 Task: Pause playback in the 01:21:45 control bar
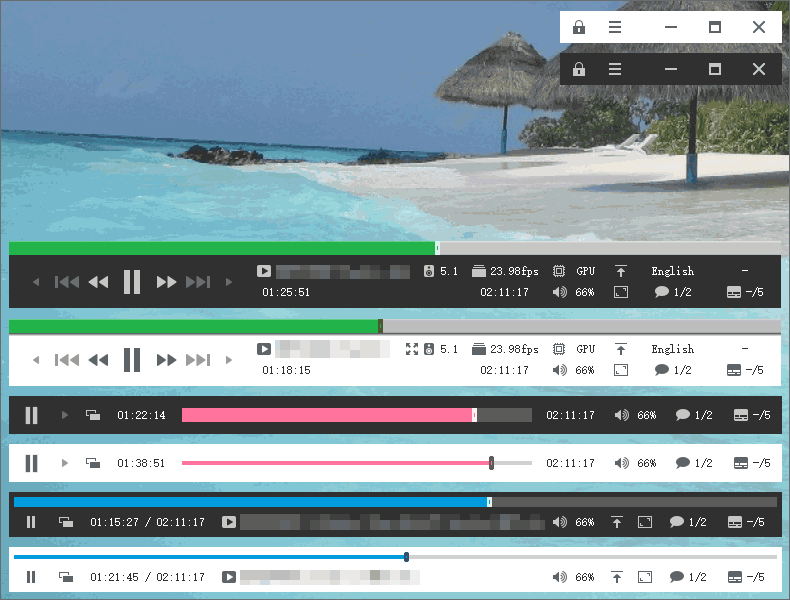[x=31, y=577]
